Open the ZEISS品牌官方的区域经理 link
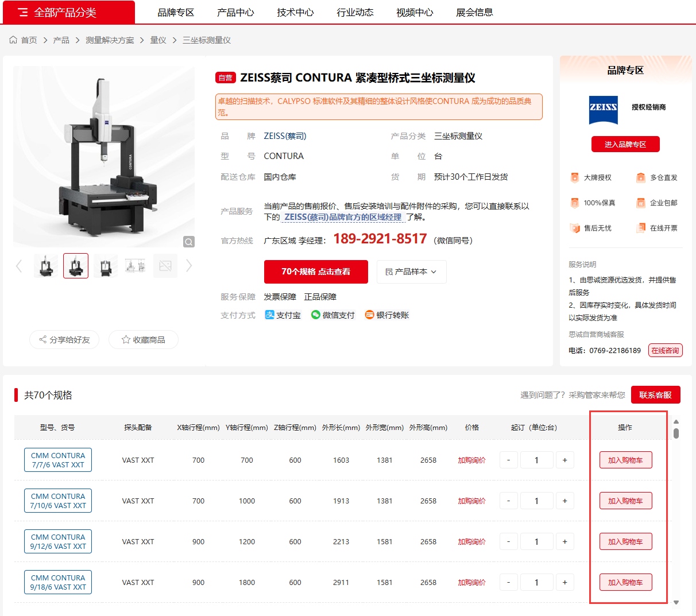The image size is (696, 616). pyautogui.click(x=343, y=217)
